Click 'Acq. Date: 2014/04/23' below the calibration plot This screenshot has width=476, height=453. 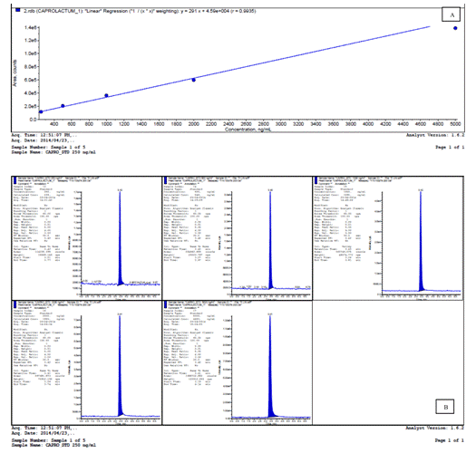[x=43, y=140]
